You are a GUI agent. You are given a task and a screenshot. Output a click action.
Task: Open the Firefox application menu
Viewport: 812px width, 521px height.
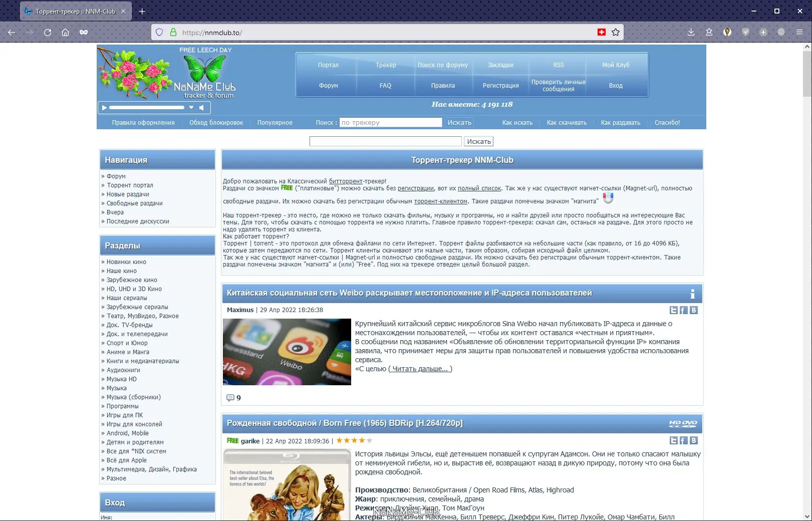[799, 33]
